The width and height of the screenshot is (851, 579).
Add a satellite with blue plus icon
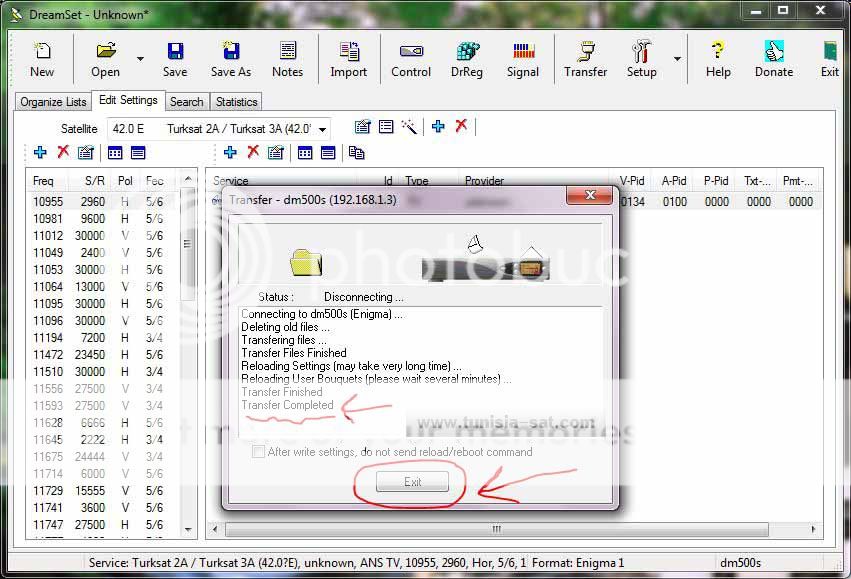tap(438, 126)
